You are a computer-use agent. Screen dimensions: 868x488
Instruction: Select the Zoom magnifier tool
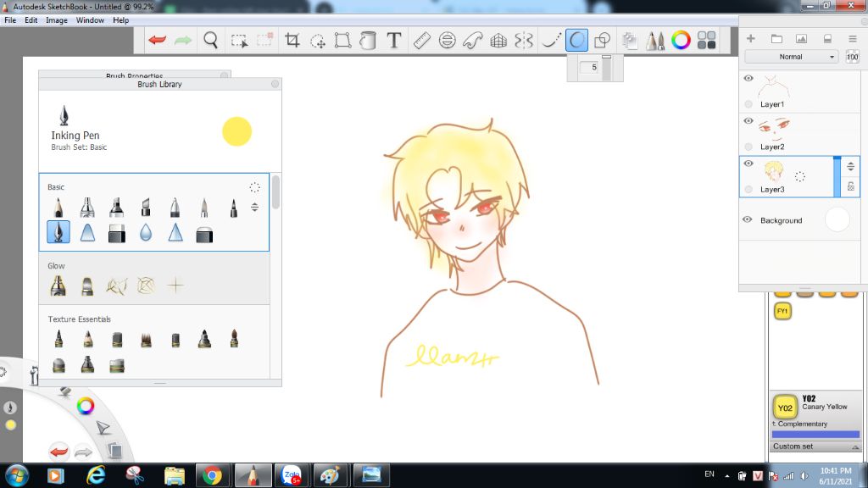pyautogui.click(x=210, y=40)
